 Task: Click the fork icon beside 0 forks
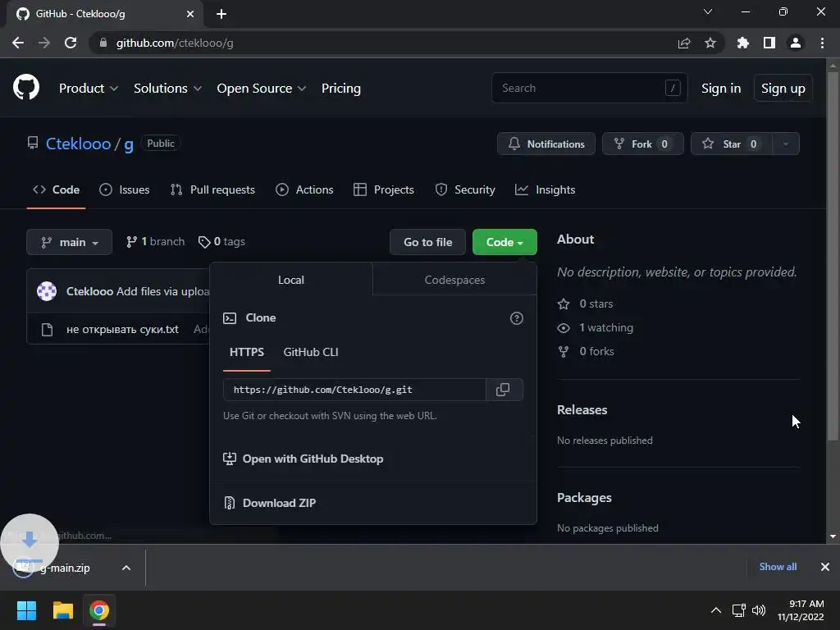[563, 351]
